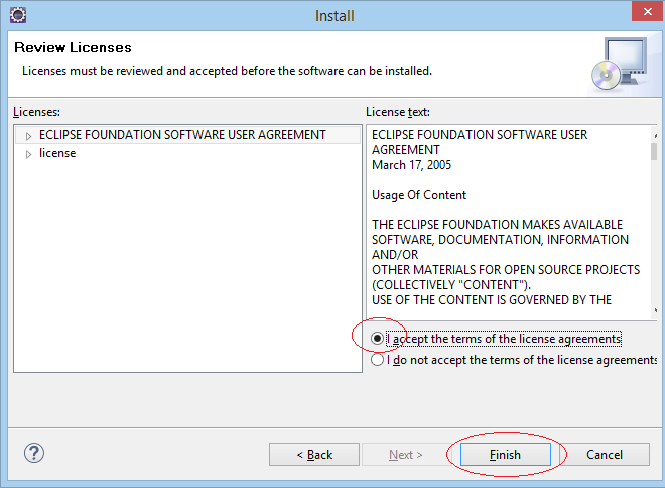Click inside the License text area

[x=509, y=222]
